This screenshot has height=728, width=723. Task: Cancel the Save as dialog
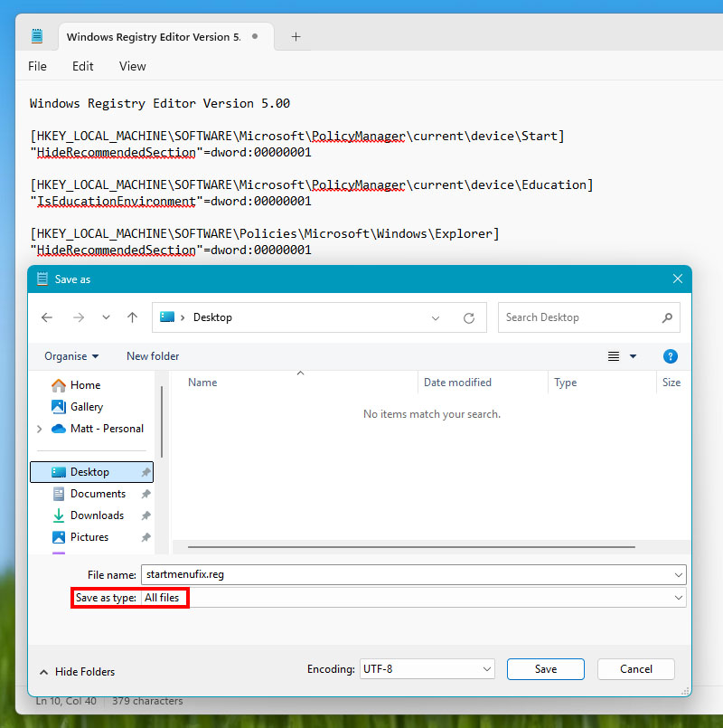(x=635, y=669)
